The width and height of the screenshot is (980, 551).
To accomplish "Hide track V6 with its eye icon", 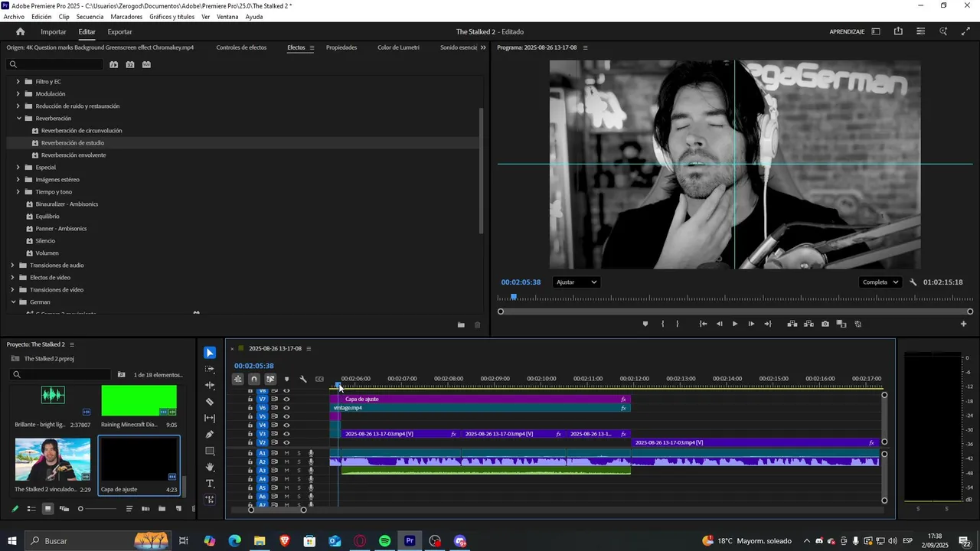I will pyautogui.click(x=286, y=408).
